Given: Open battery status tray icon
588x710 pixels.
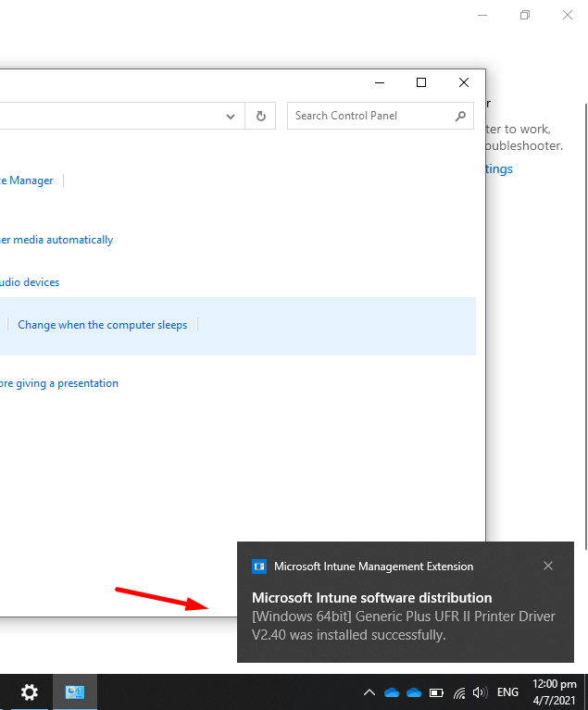Looking at the screenshot, I should coord(436,692).
